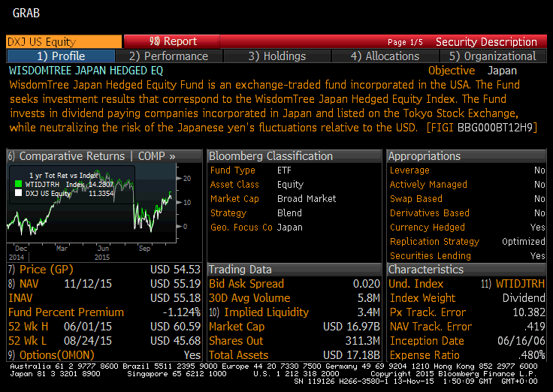Open 9) Options(OMON) link

[x=51, y=355]
